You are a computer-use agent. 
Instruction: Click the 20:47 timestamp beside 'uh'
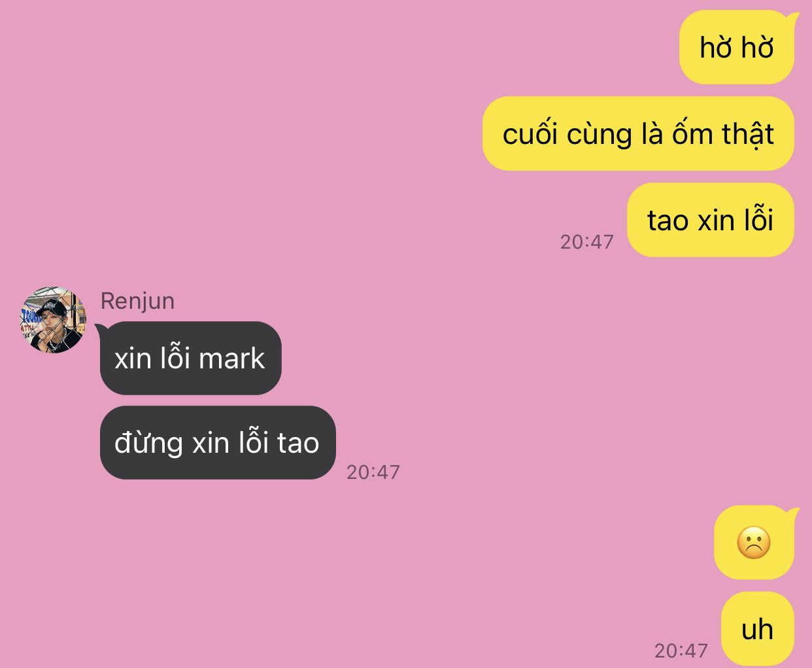tap(681, 651)
